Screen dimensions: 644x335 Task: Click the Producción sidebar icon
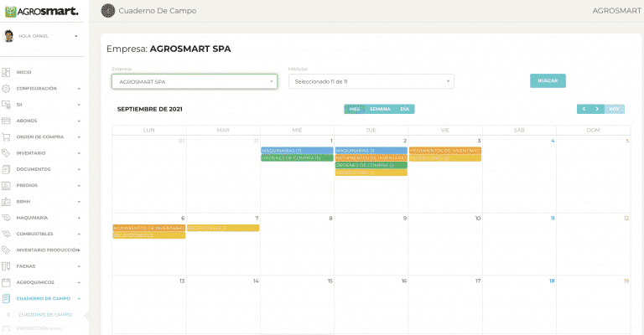[x=6, y=328]
